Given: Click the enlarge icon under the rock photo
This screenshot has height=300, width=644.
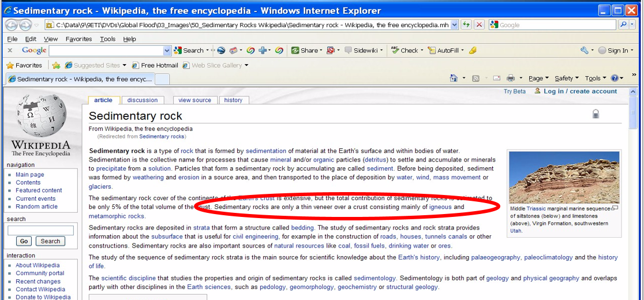Looking at the screenshot, I should click(x=615, y=208).
